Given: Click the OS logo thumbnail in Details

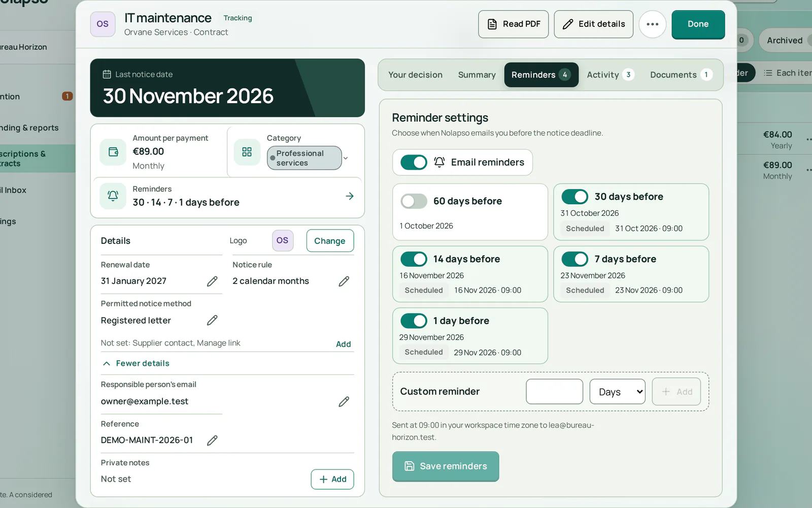Looking at the screenshot, I should point(283,241).
